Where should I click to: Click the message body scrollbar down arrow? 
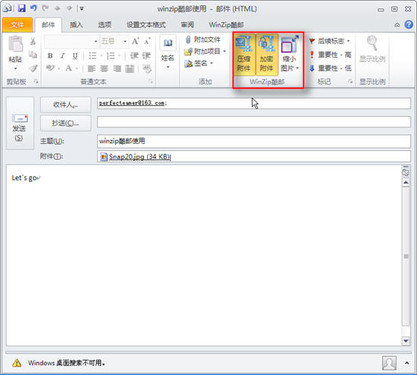pyautogui.click(x=406, y=340)
